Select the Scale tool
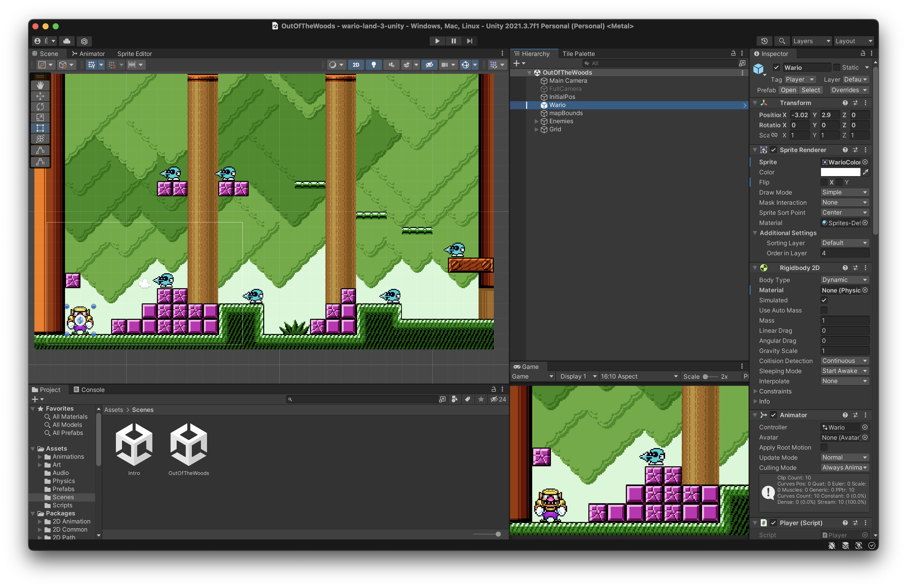This screenshot has height=588, width=907. (x=40, y=118)
